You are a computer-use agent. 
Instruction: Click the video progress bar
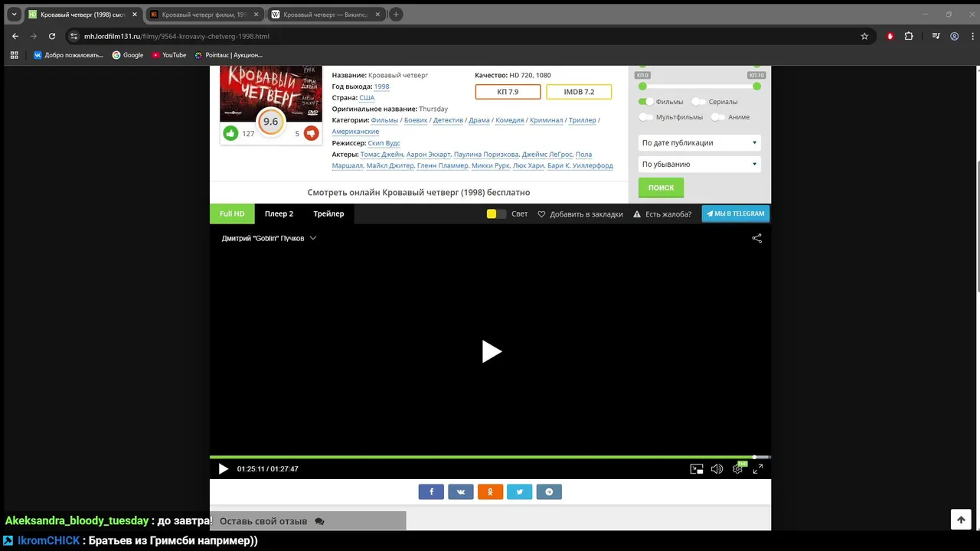[x=489, y=457]
